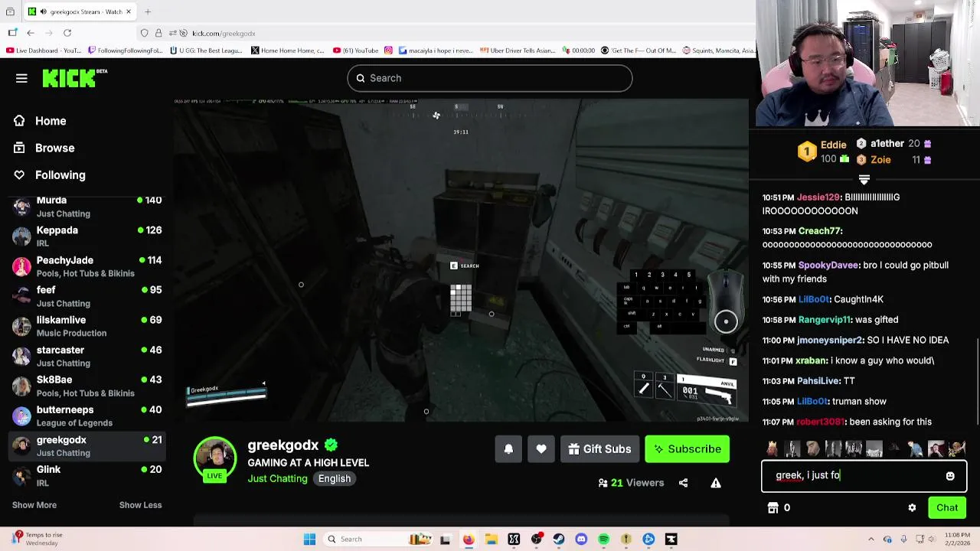Open the channel points shop icon

(x=773, y=507)
